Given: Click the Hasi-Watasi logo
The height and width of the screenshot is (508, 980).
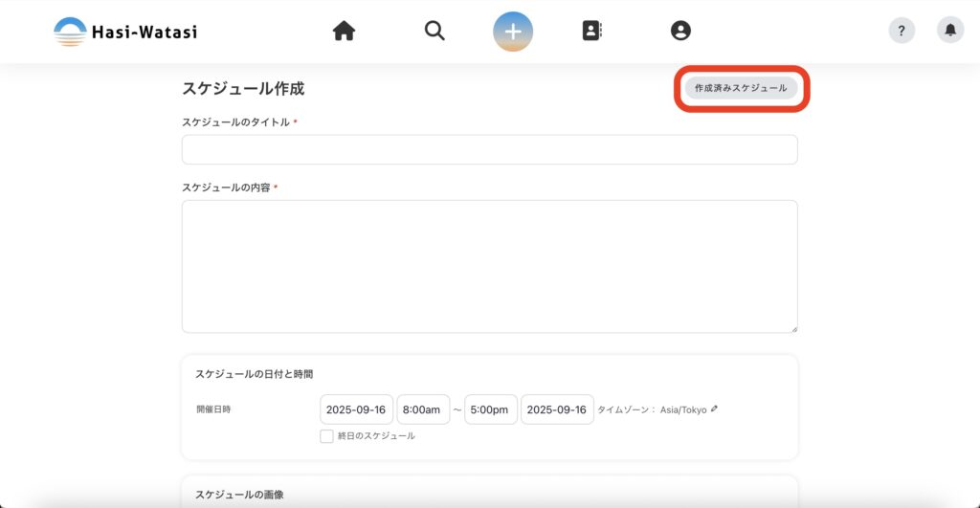Looking at the screenshot, I should pos(125,32).
